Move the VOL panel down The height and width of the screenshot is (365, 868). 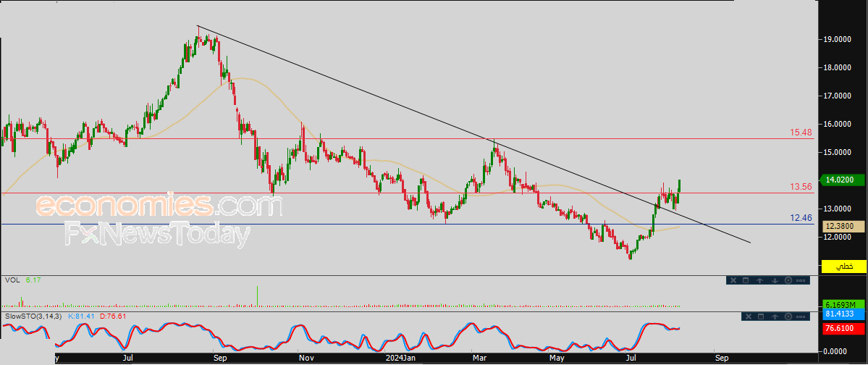point(774,280)
